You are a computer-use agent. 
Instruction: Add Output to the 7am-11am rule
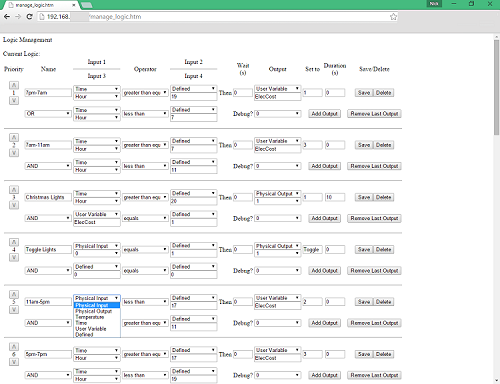324,166
